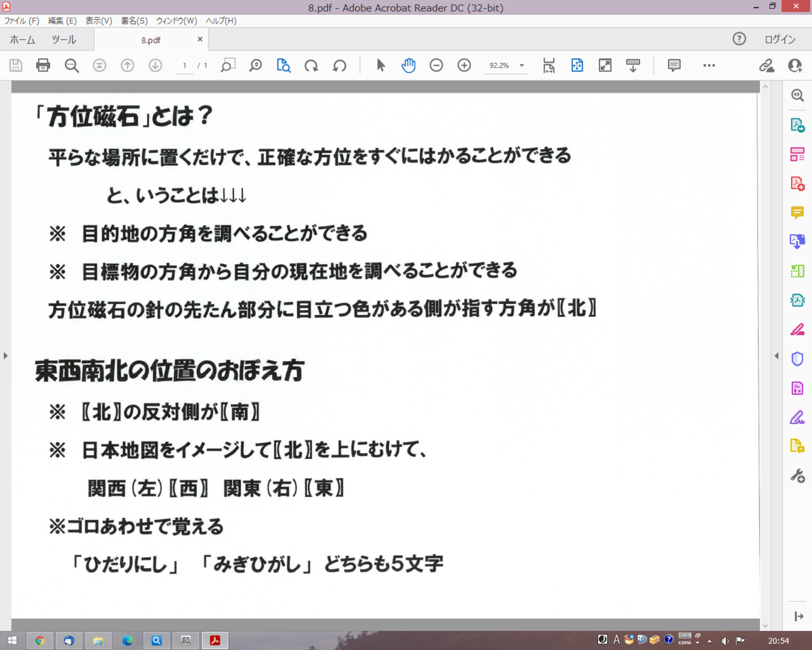This screenshot has height=650, width=812.
Task: Open Organize Pages pink tool in sidebar
Action: pos(797,154)
